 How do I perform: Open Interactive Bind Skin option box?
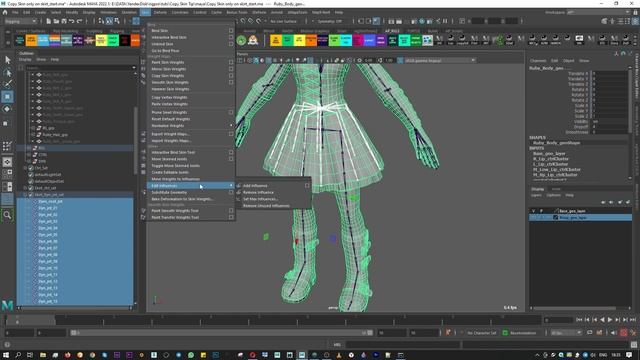pos(231,37)
